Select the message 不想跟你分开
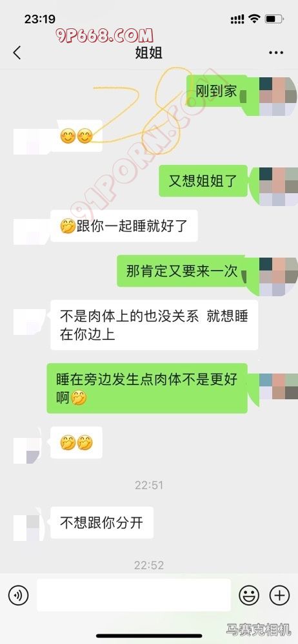The image size is (298, 644). click(x=102, y=522)
